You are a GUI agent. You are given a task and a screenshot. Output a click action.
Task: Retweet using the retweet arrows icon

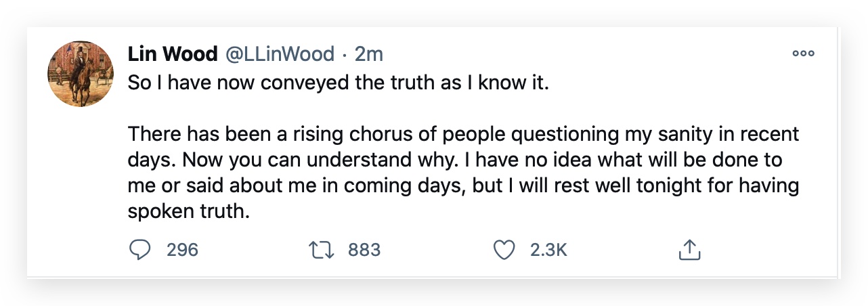[320, 250]
